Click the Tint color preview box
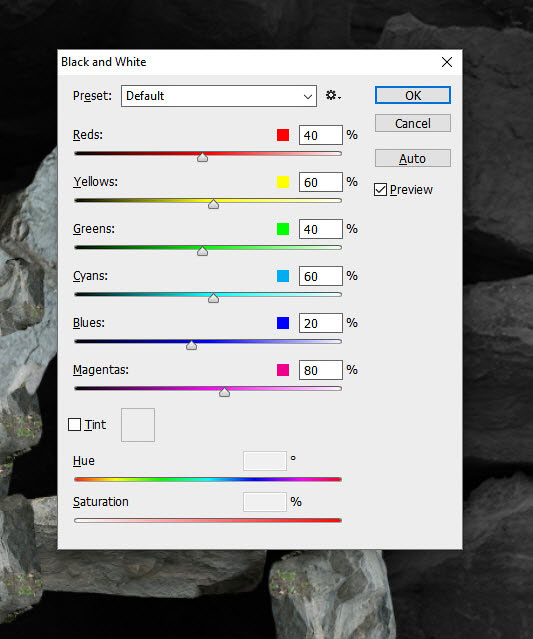The height and width of the screenshot is (639, 533). [x=138, y=425]
